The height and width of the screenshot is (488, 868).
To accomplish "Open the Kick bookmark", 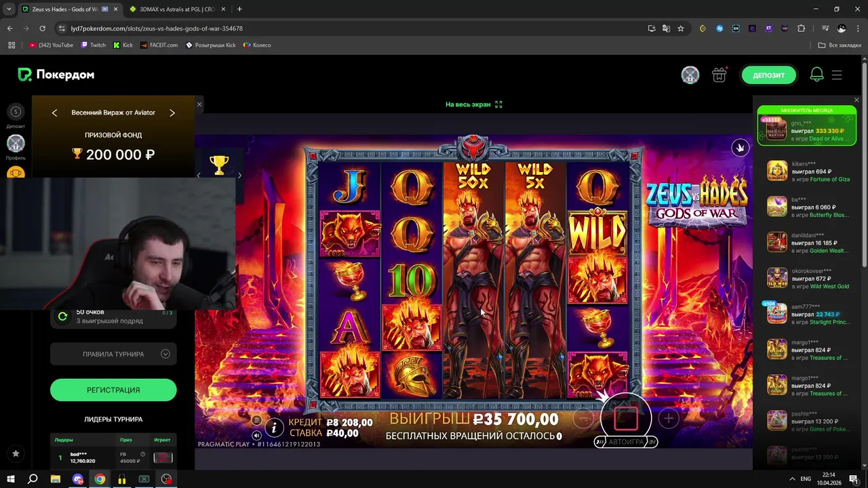I will click(x=123, y=45).
